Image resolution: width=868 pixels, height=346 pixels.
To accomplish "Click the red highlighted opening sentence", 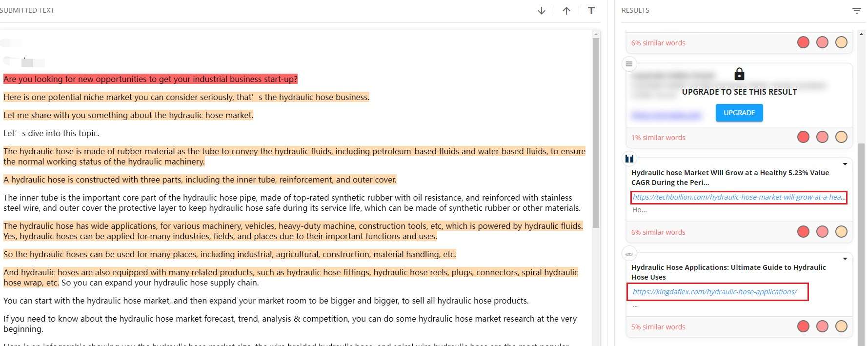I will [x=150, y=79].
